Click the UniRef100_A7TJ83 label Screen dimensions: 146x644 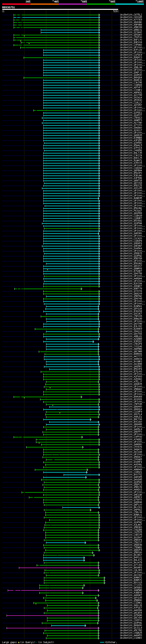pos(131,565)
